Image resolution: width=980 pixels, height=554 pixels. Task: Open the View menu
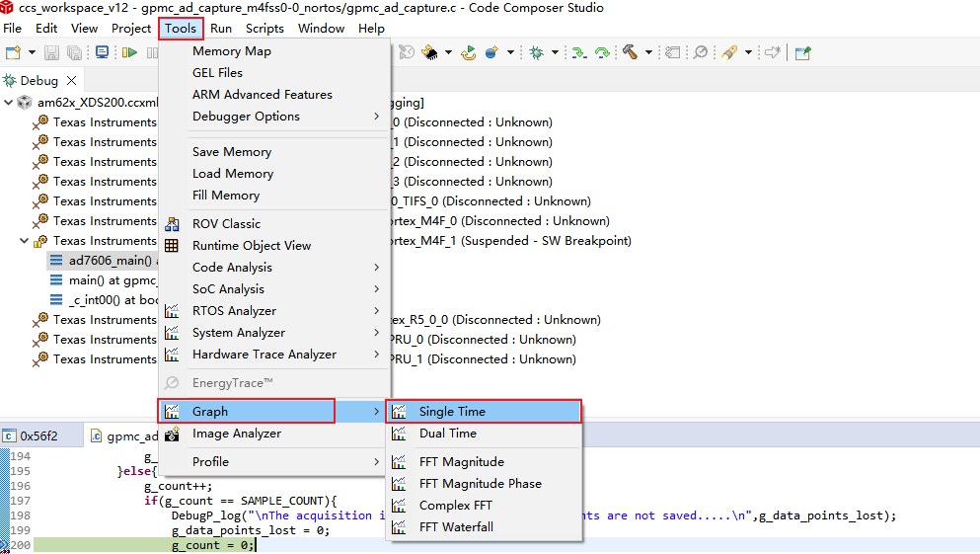(84, 29)
